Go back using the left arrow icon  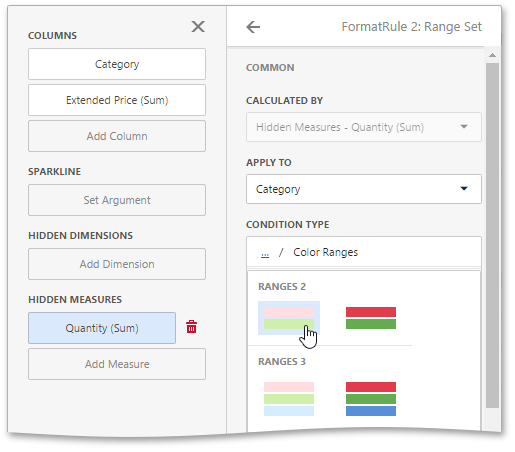click(253, 27)
